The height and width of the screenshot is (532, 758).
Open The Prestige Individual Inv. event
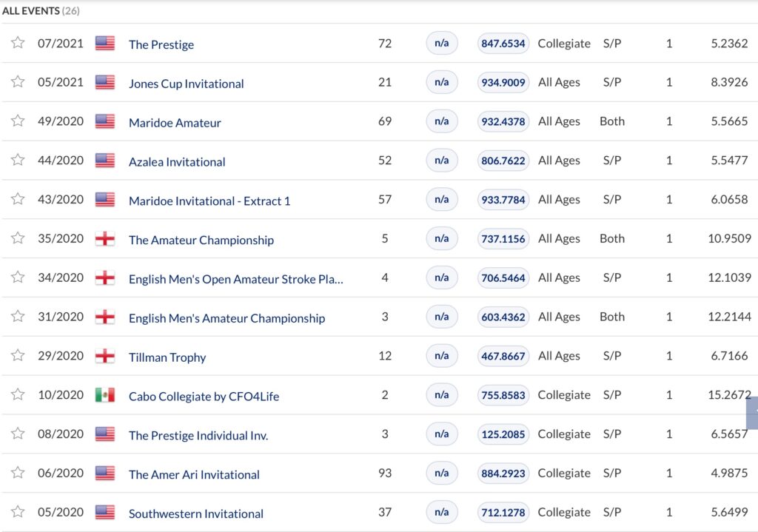[x=198, y=435]
